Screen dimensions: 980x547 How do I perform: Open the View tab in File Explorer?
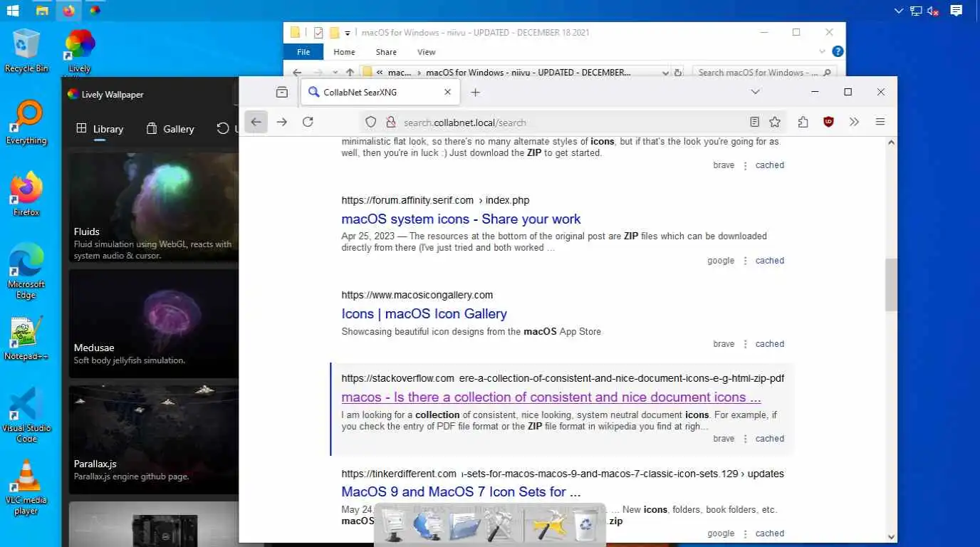point(426,52)
